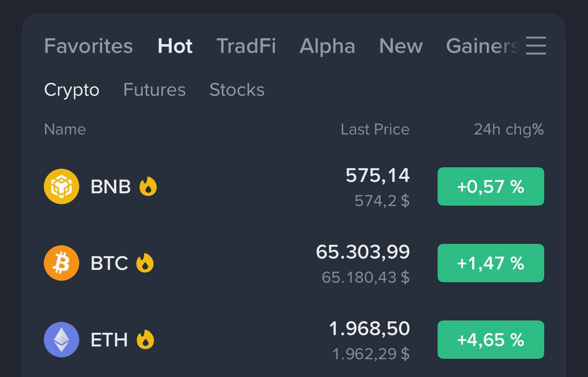Switch to the Futures sub-tab
Image resolution: width=588 pixels, height=377 pixels.
(x=155, y=90)
